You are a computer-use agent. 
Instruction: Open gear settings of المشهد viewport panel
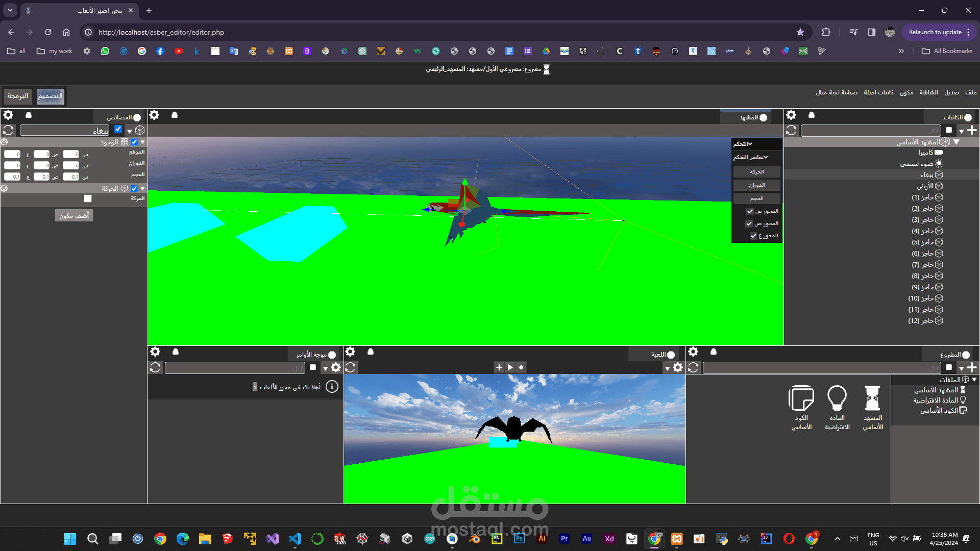(x=154, y=115)
